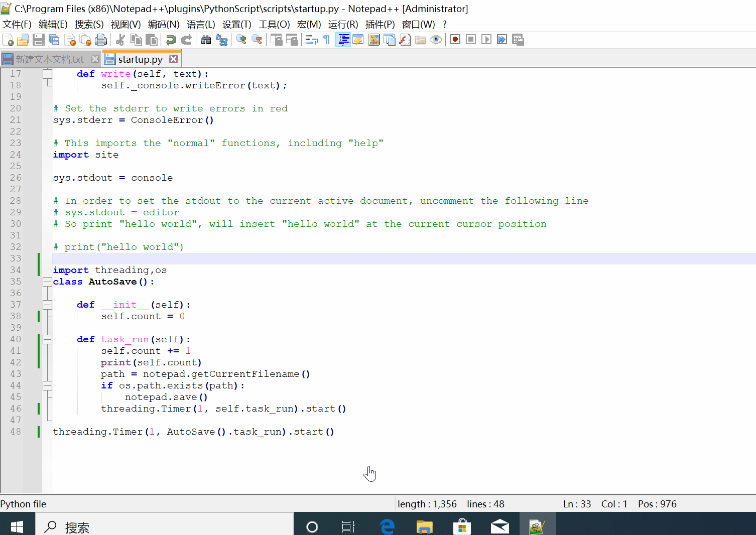This screenshot has width=756, height=535.
Task: Copy selection with the Copy icon
Action: [136, 40]
